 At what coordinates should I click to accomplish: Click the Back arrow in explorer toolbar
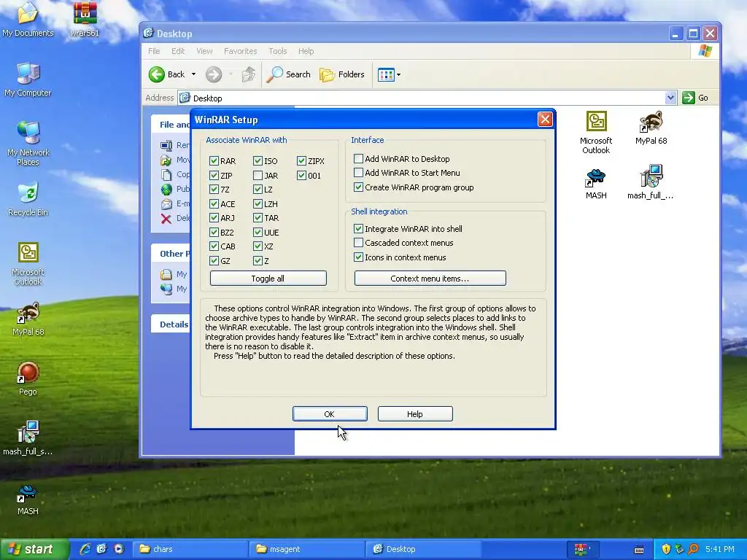[x=167, y=74]
